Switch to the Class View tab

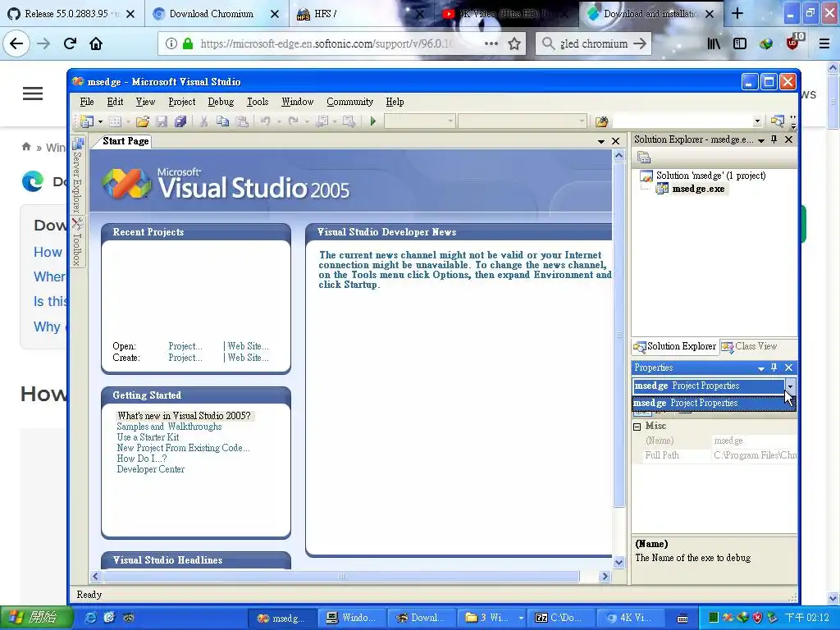750,347
